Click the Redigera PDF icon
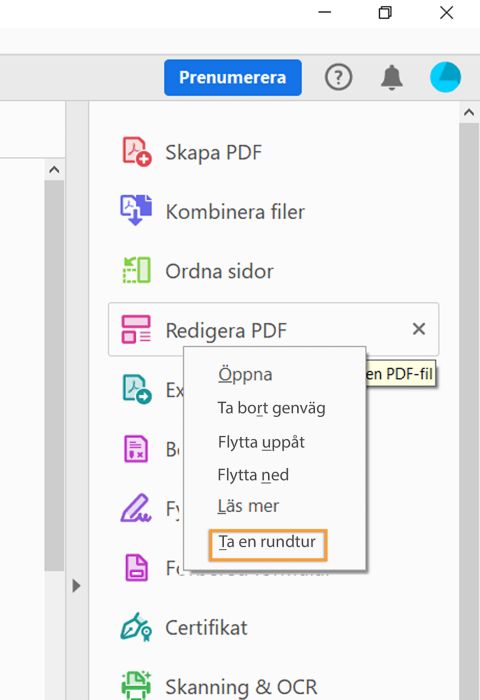 pos(136,329)
